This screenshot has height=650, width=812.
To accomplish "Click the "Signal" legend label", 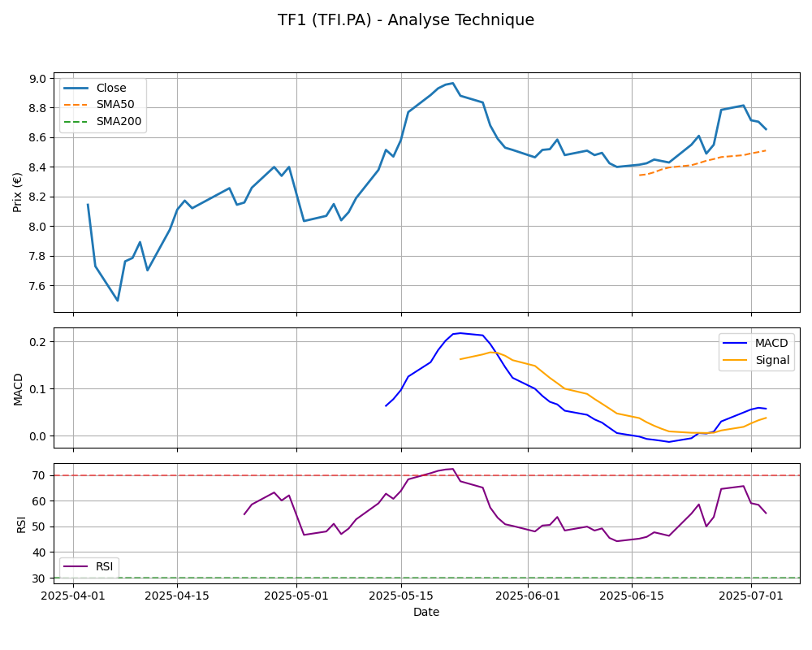I will pyautogui.click(x=772, y=360).
